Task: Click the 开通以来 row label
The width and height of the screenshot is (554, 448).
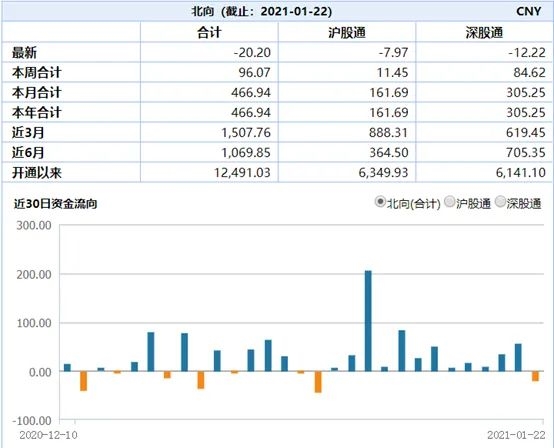Action: point(37,173)
